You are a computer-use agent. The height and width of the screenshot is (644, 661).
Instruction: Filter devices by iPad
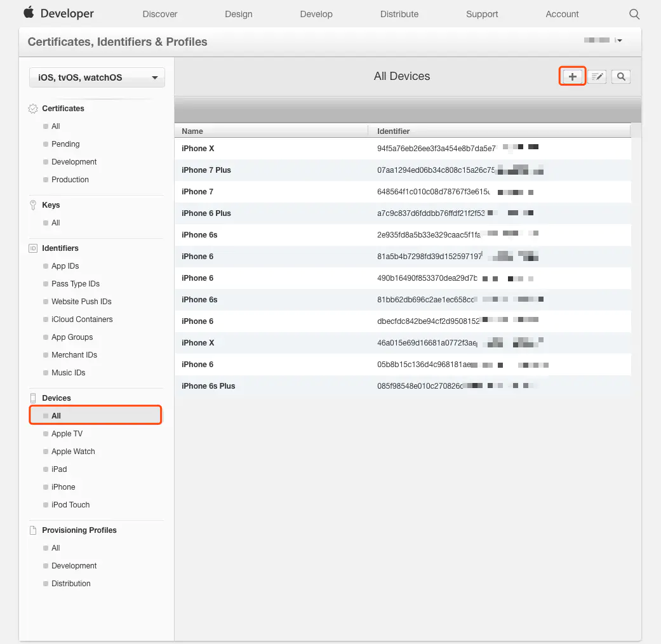point(59,469)
